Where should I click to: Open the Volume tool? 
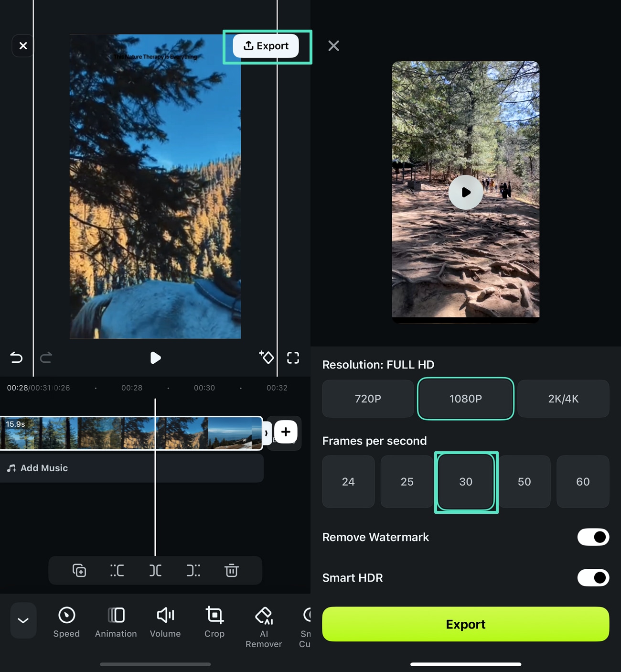(165, 622)
